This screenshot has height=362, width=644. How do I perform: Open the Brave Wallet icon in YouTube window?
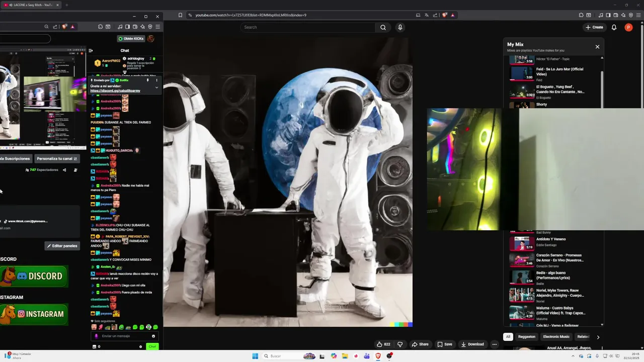616,15
